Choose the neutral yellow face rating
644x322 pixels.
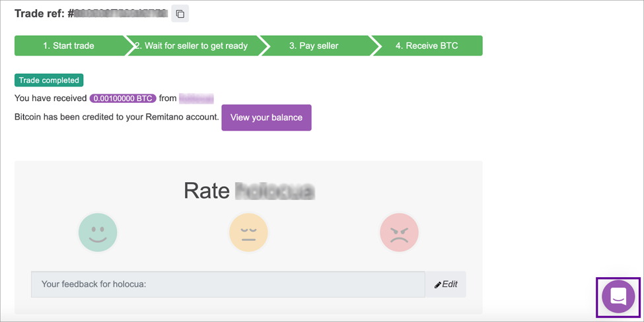tap(248, 233)
